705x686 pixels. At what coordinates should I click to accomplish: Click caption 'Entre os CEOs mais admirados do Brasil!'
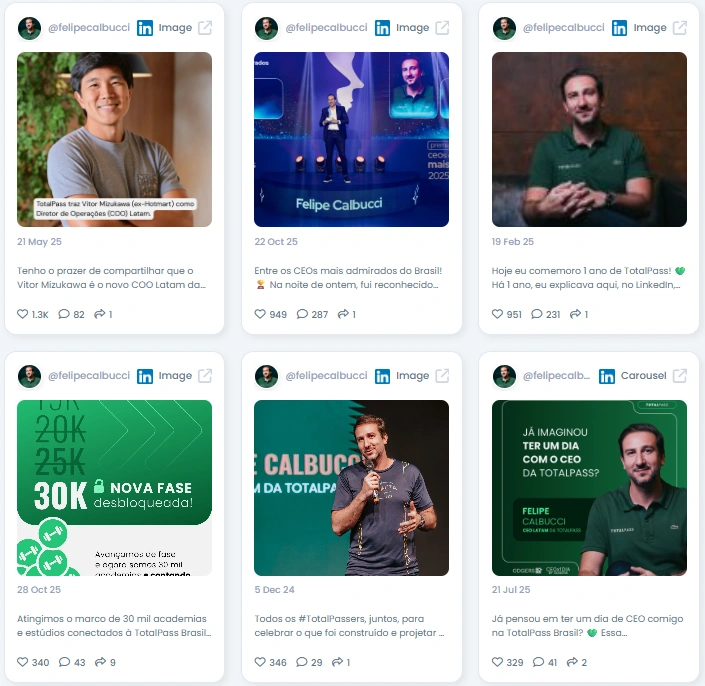(348, 271)
